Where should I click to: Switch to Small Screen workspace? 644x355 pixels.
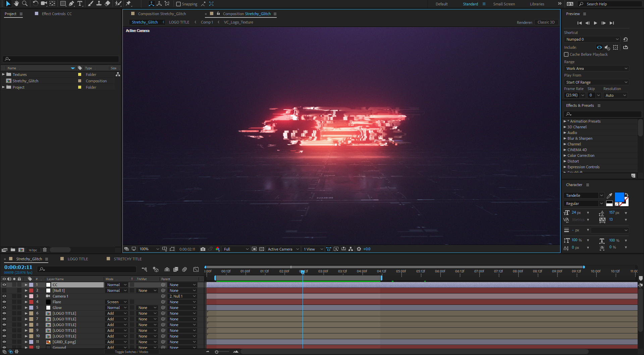[x=504, y=4]
